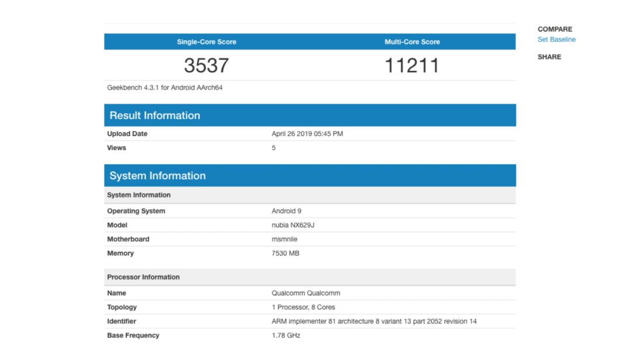Image resolution: width=644 pixels, height=361 pixels.
Task: Click the COMPARE heading in the sidebar
Action: [x=554, y=29]
